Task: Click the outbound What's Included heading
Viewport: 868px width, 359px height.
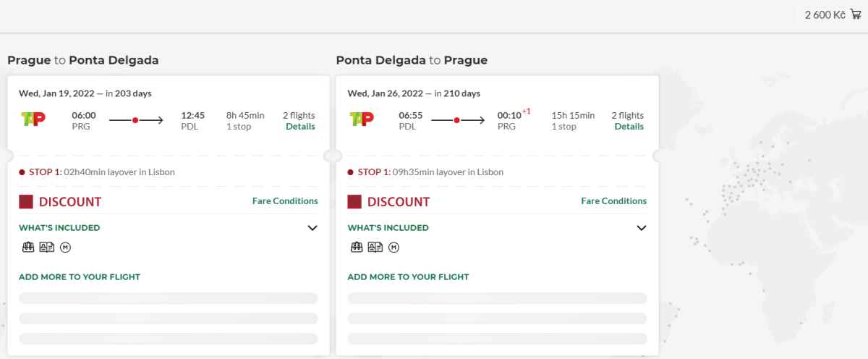Action: pos(59,228)
